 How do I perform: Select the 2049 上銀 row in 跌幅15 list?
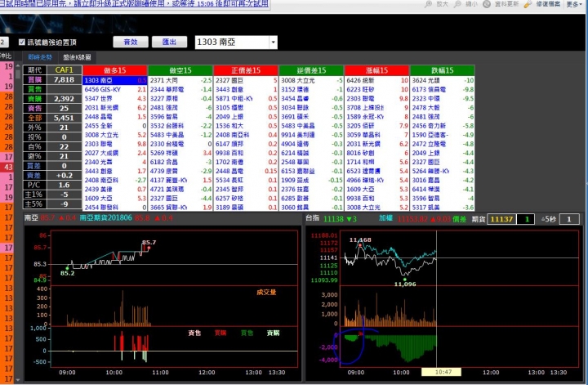(x=443, y=153)
